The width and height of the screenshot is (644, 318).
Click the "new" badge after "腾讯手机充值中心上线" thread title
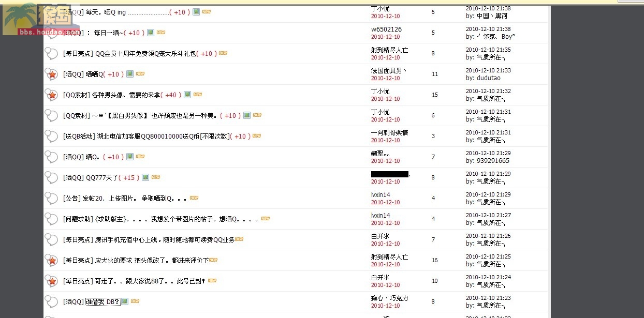[x=239, y=239]
